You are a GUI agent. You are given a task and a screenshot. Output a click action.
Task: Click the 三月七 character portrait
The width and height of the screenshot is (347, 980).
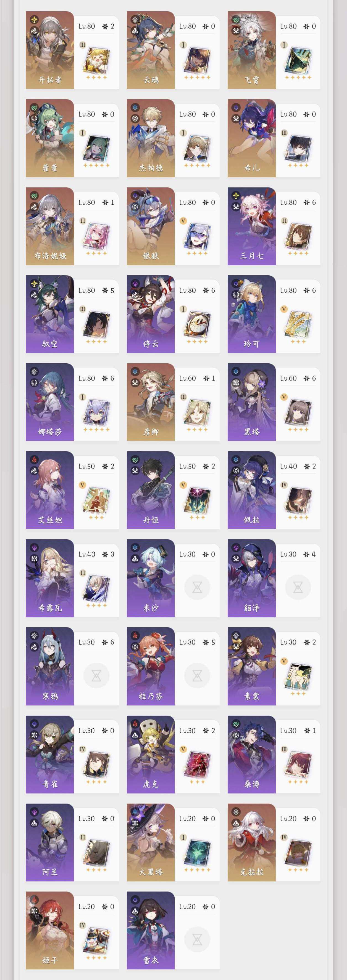pyautogui.click(x=252, y=226)
